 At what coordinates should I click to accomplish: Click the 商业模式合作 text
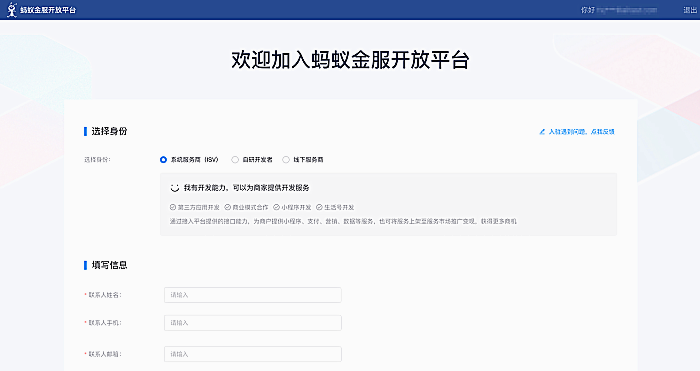click(250, 207)
